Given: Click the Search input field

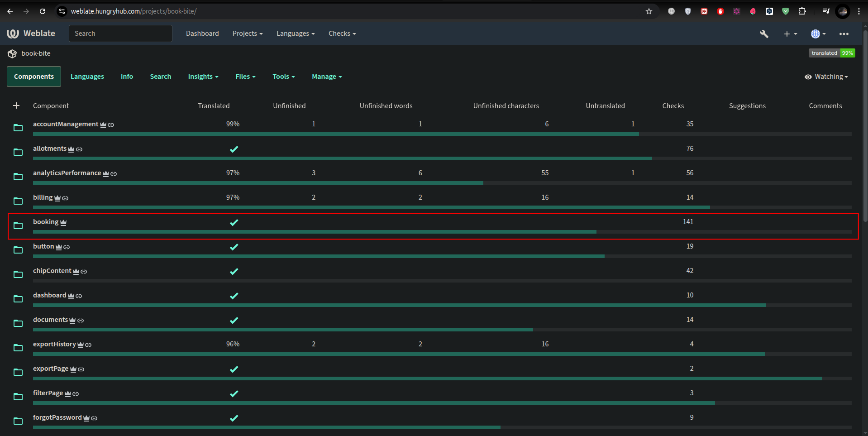Looking at the screenshot, I should pos(120,34).
